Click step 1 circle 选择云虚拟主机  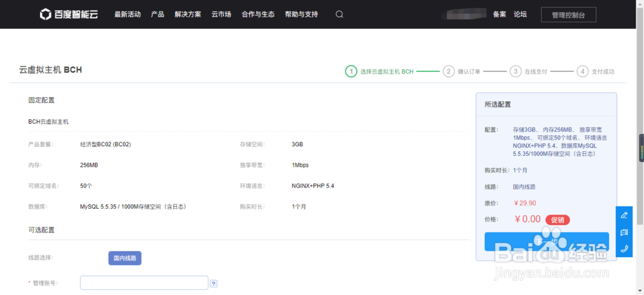(351, 71)
